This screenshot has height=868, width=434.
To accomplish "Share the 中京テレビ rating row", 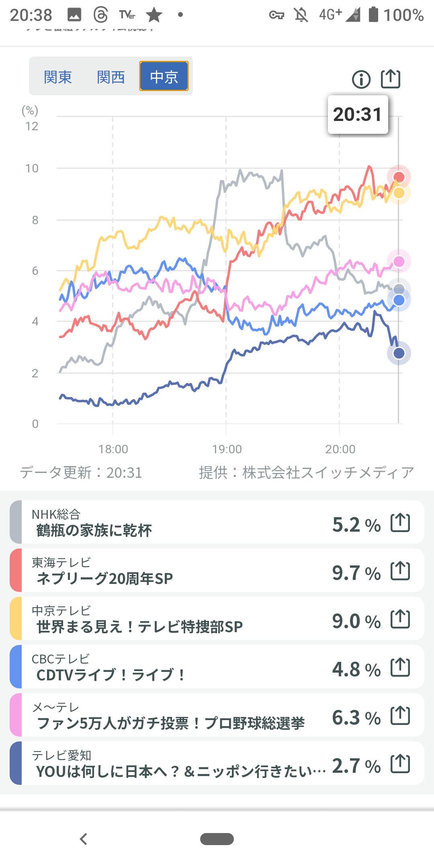I will point(400,619).
